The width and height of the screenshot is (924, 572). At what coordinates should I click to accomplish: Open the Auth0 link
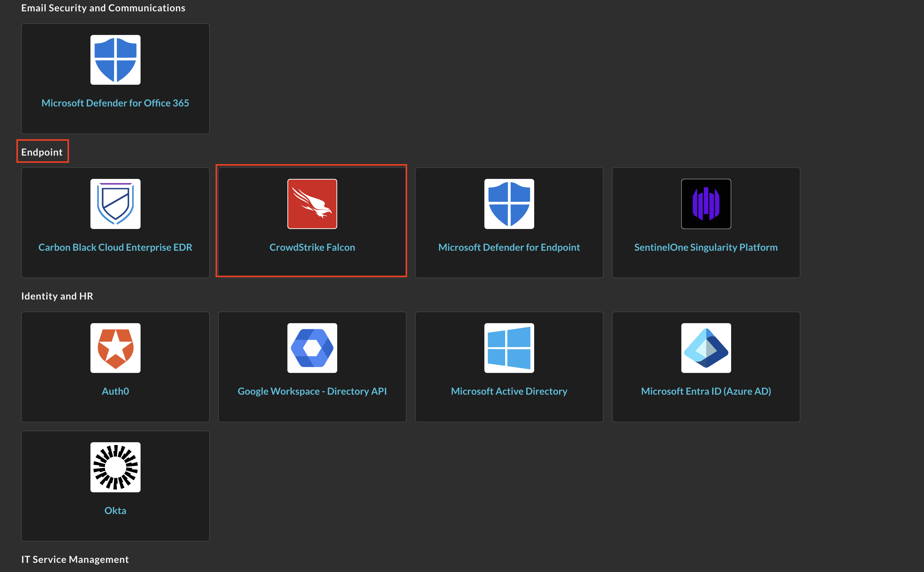115,391
